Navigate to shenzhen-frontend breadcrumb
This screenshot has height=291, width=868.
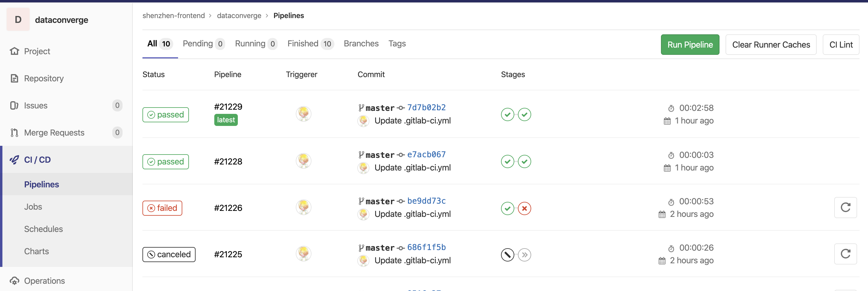click(174, 16)
